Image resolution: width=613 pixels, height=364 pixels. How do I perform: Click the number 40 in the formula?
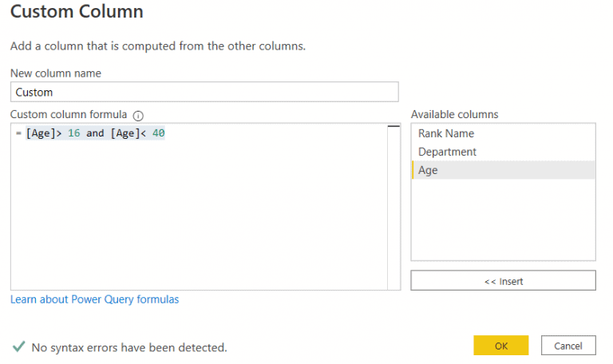coord(158,133)
